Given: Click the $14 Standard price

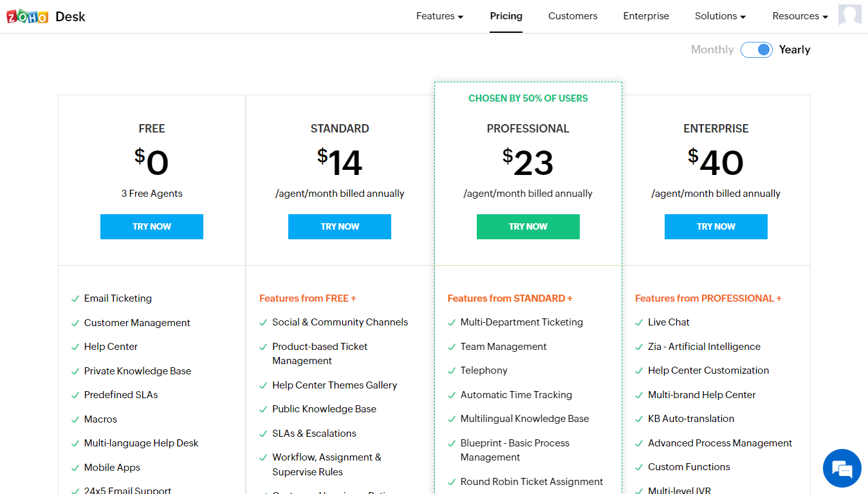Looking at the screenshot, I should coord(340,162).
